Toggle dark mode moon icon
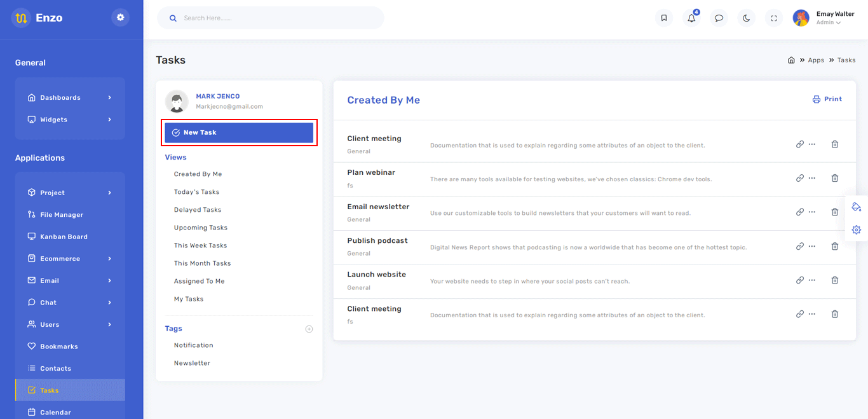The width and height of the screenshot is (868, 419). coord(746,18)
